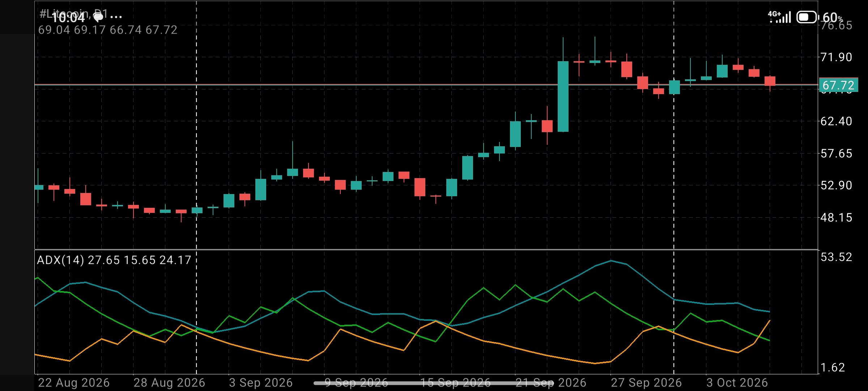Viewport: 868px width, 391px height.
Task: Tap the current price label 67.72
Action: pyautogui.click(x=838, y=85)
